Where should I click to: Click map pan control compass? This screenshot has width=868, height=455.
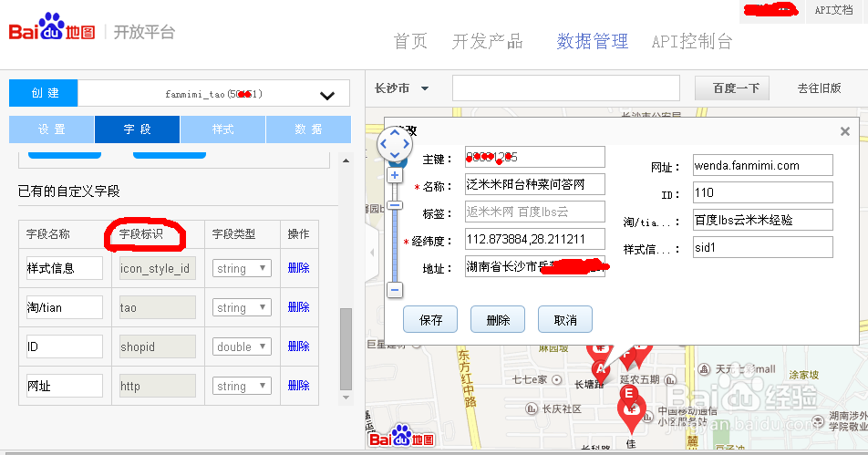tap(395, 144)
